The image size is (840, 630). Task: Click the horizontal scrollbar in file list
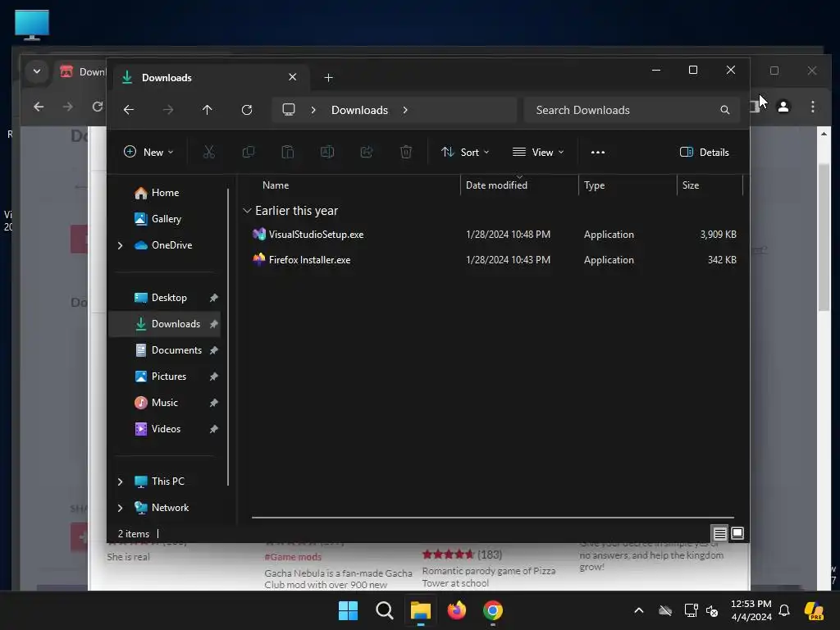point(493,518)
